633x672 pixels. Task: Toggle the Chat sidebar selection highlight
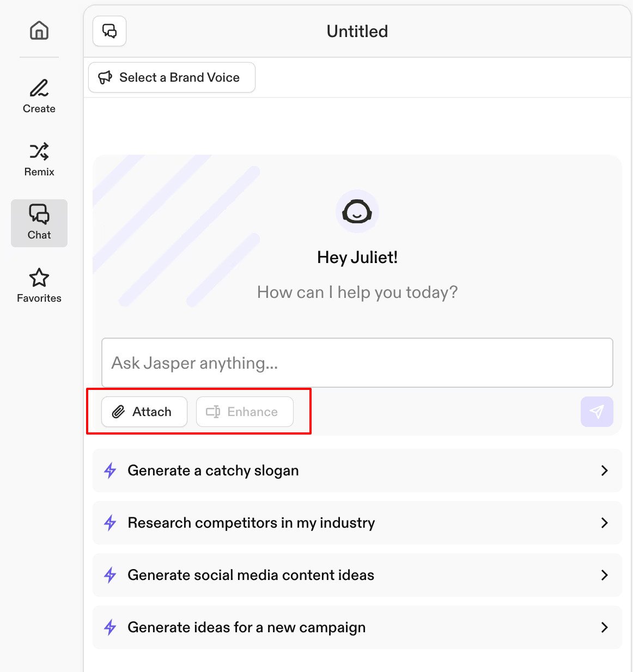coord(39,223)
